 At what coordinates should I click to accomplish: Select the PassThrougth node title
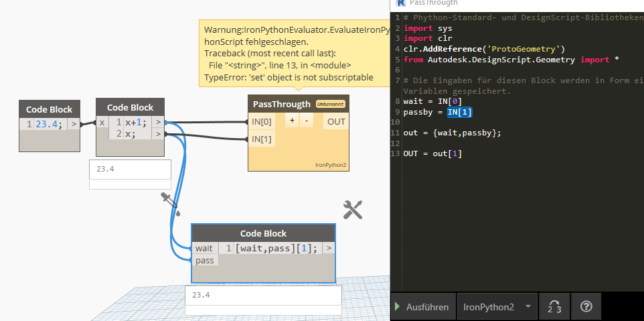(x=281, y=105)
